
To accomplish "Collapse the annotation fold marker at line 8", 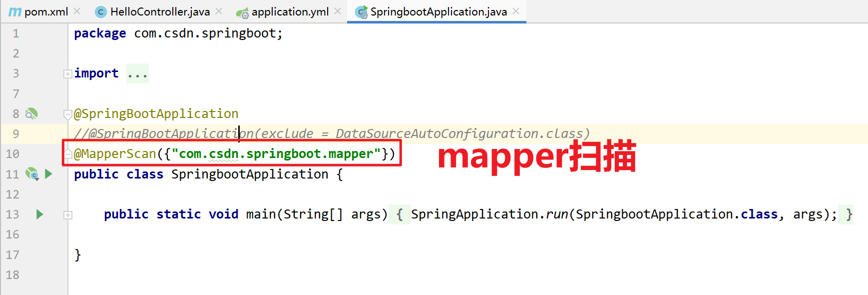I will coord(68,114).
